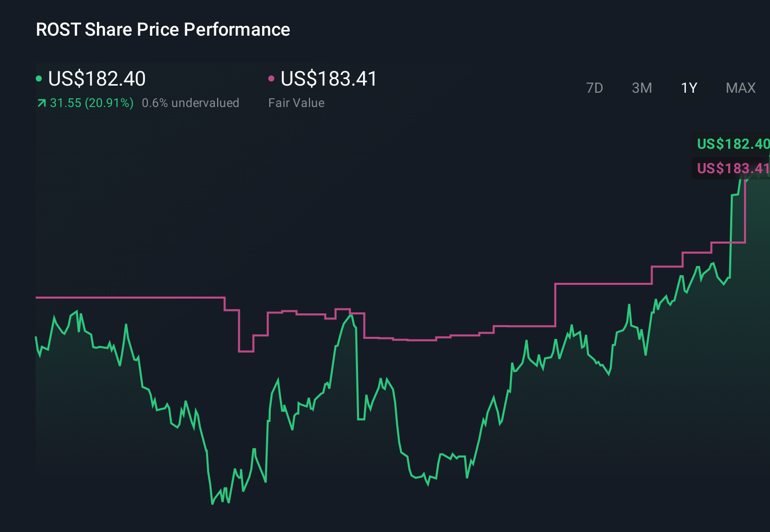Select the 7D timeframe tab
770x532 pixels.
point(595,88)
